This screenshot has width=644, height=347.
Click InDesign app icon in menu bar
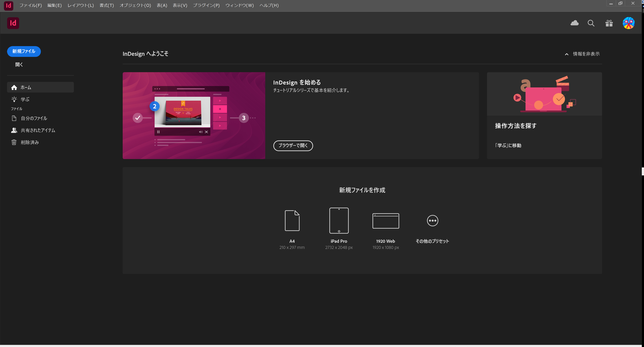tap(9, 6)
